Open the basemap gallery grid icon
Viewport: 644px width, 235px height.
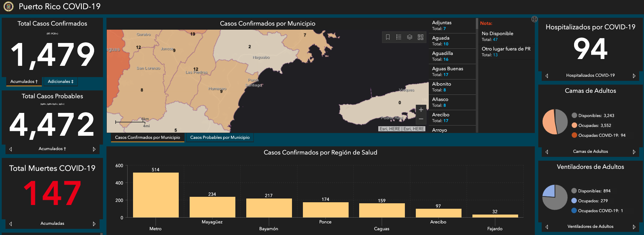(421, 37)
